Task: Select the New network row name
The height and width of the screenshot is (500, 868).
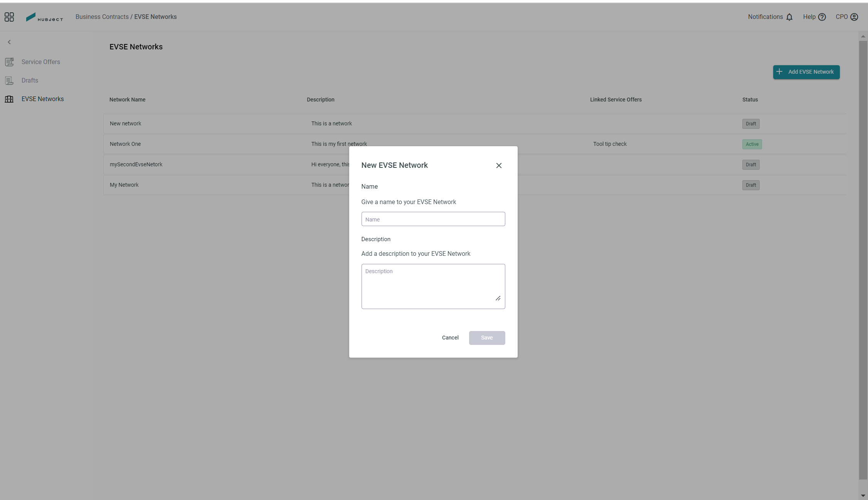Action: tap(126, 123)
